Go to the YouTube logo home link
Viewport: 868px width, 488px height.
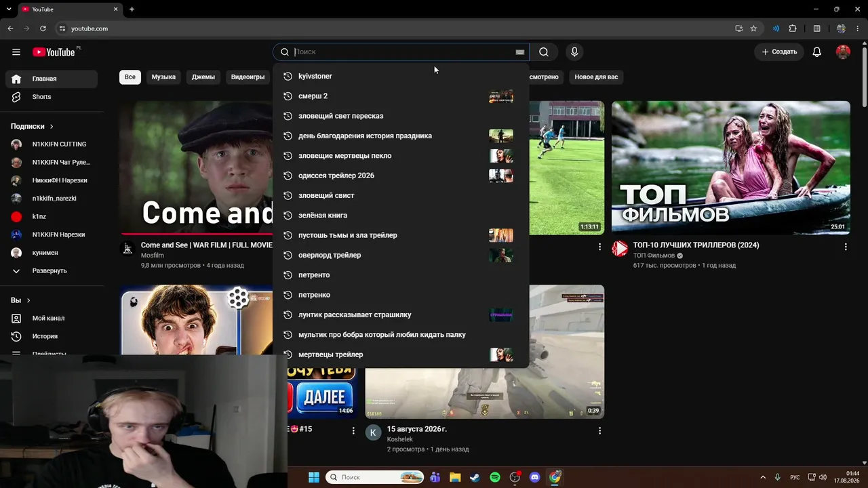(x=54, y=52)
